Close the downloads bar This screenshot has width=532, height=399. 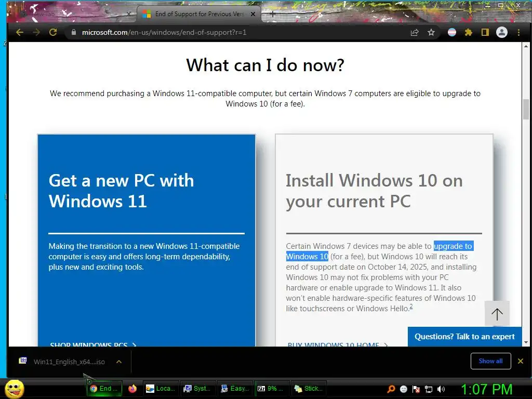(x=521, y=361)
